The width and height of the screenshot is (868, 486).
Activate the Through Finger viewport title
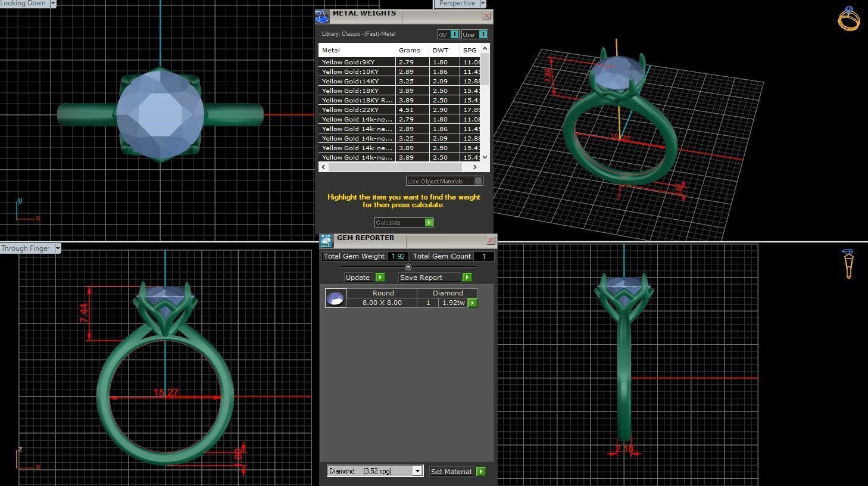[26, 248]
